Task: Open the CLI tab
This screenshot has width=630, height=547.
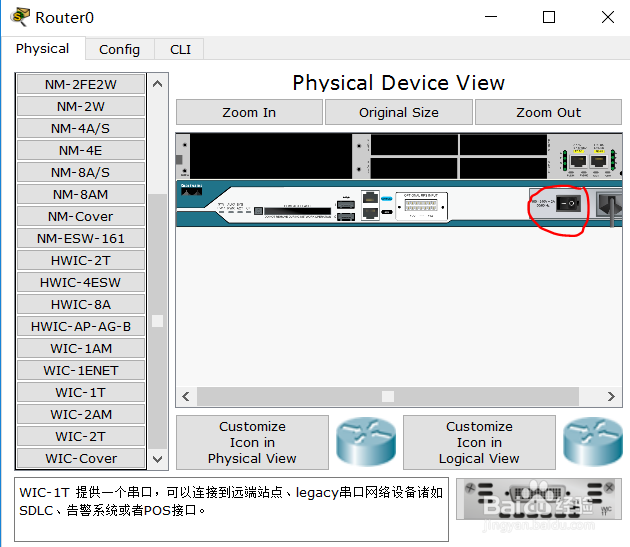Action: [x=180, y=49]
